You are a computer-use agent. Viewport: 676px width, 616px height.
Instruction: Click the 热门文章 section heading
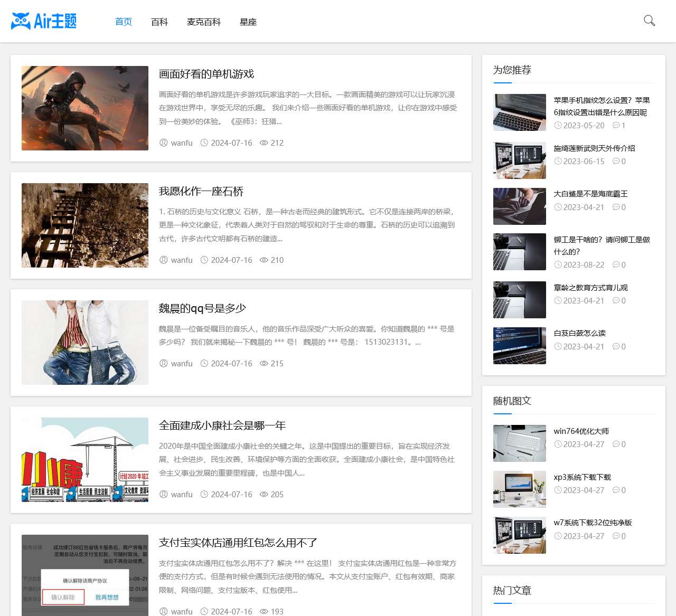[512, 590]
